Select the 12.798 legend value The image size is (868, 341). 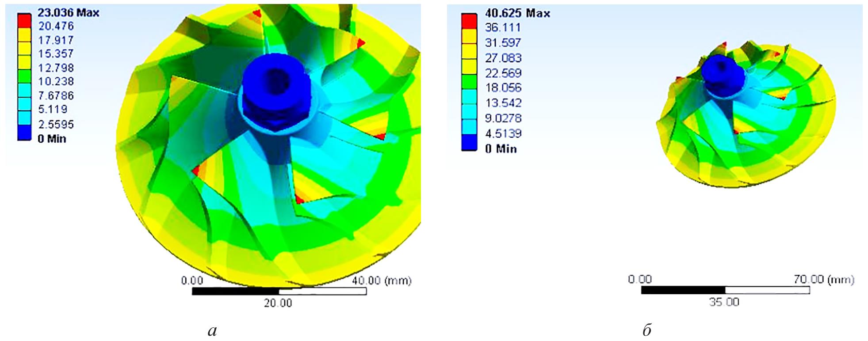[x=56, y=68]
